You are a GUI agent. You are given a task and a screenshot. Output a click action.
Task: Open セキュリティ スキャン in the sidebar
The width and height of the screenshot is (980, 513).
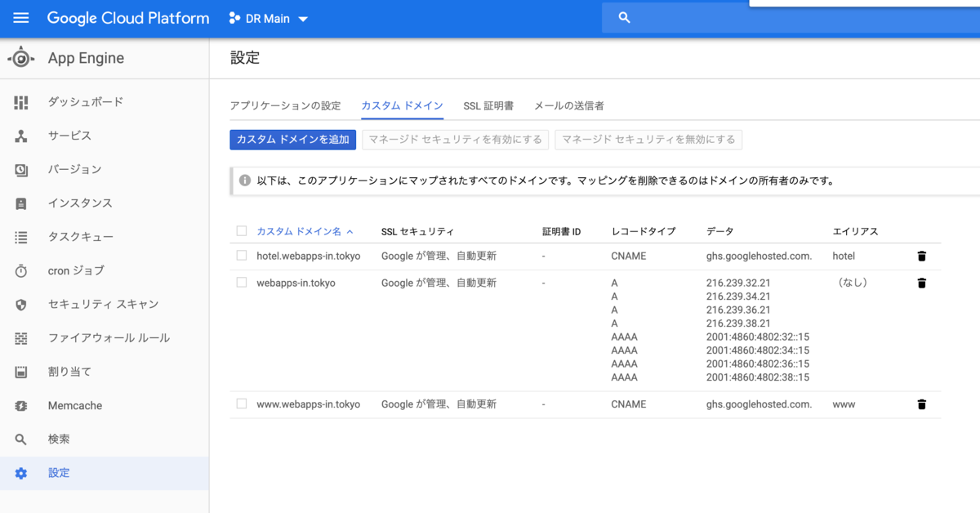point(103,305)
